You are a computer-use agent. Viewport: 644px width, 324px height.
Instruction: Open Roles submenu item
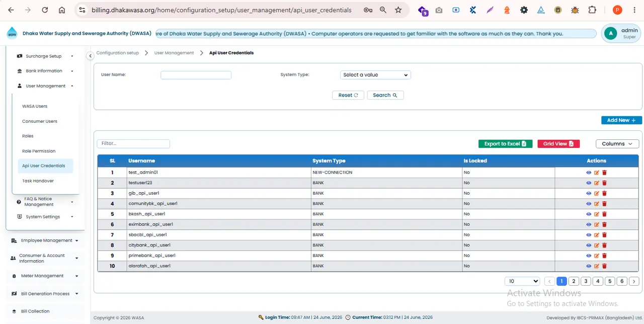pos(28,136)
